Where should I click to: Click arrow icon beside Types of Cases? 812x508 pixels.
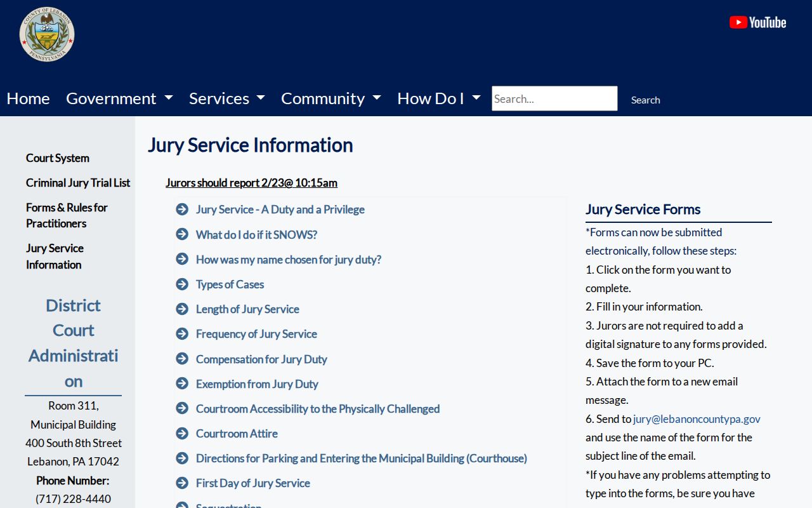(x=182, y=284)
